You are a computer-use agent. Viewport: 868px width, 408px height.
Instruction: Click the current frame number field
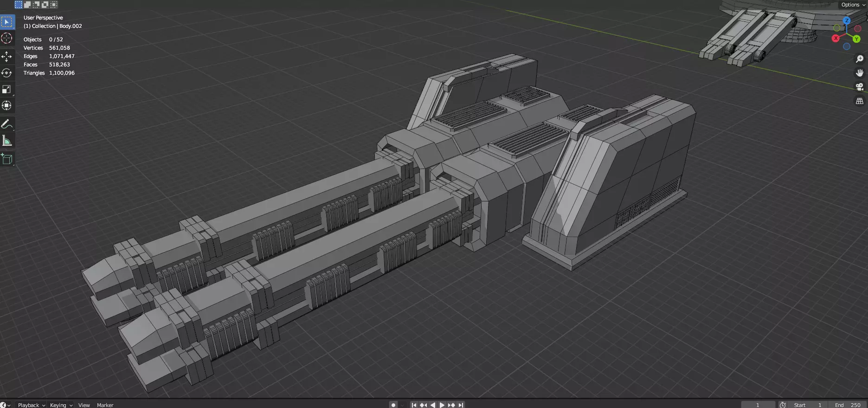click(x=758, y=405)
